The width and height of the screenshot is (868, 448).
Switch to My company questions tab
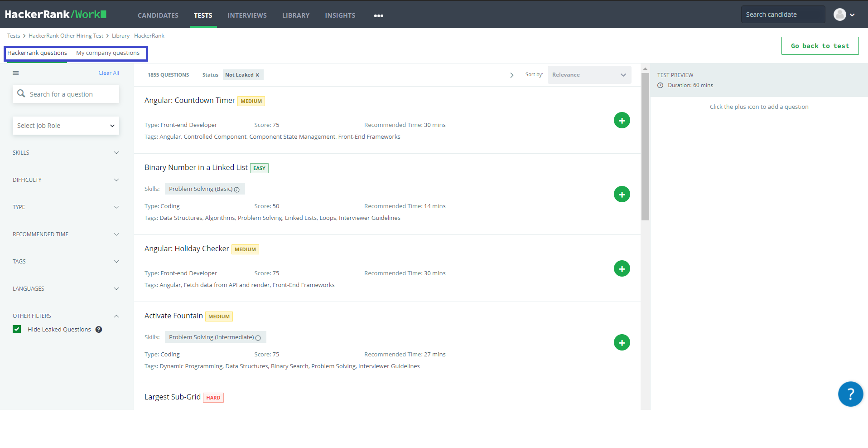108,53
